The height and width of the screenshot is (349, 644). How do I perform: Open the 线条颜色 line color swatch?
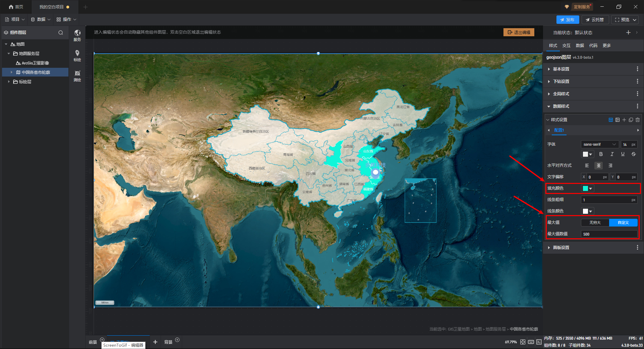pyautogui.click(x=588, y=211)
